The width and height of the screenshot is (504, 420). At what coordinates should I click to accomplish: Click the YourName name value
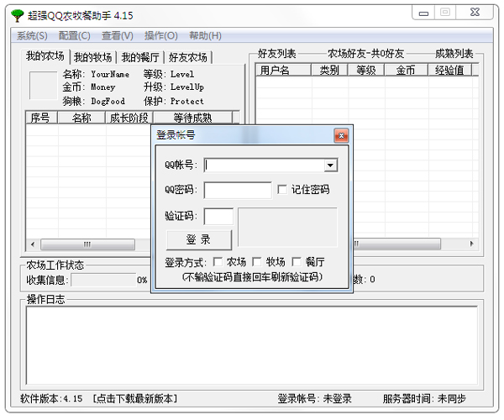(110, 74)
